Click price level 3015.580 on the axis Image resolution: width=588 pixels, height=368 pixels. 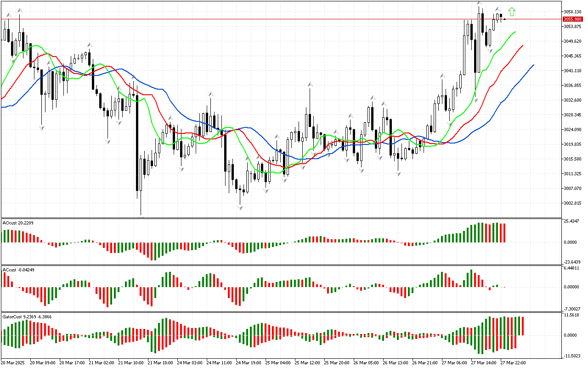572,159
